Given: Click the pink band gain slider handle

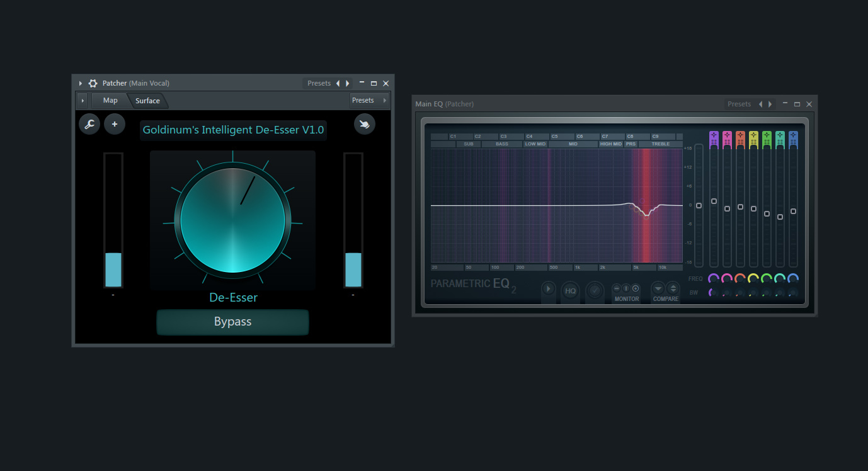Looking at the screenshot, I should click(x=727, y=208).
